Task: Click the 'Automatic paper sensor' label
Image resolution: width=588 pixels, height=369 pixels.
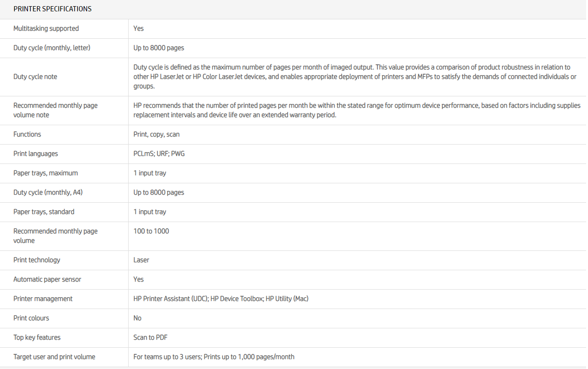Action: point(47,279)
